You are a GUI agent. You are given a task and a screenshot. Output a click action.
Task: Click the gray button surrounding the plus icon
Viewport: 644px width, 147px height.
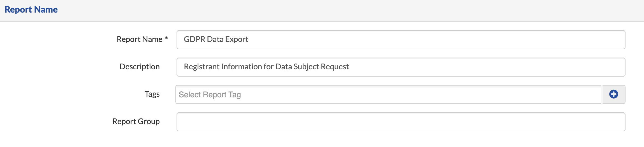click(x=614, y=94)
